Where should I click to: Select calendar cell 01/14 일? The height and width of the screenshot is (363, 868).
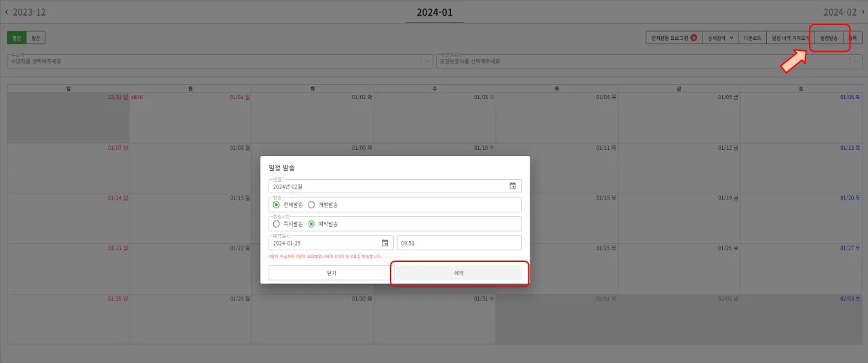point(68,218)
